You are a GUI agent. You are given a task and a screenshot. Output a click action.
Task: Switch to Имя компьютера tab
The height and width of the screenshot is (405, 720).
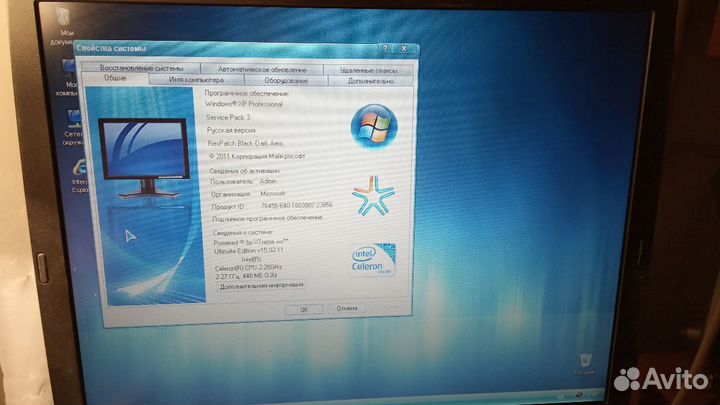[196, 80]
